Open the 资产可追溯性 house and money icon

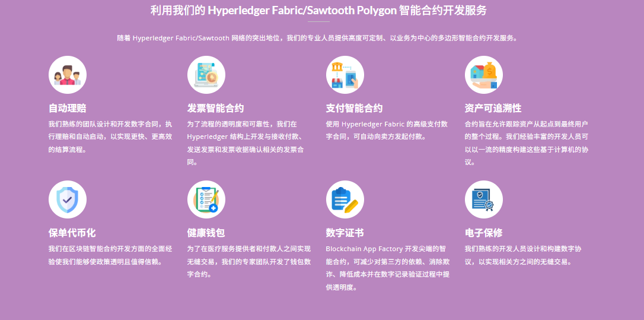click(x=483, y=75)
